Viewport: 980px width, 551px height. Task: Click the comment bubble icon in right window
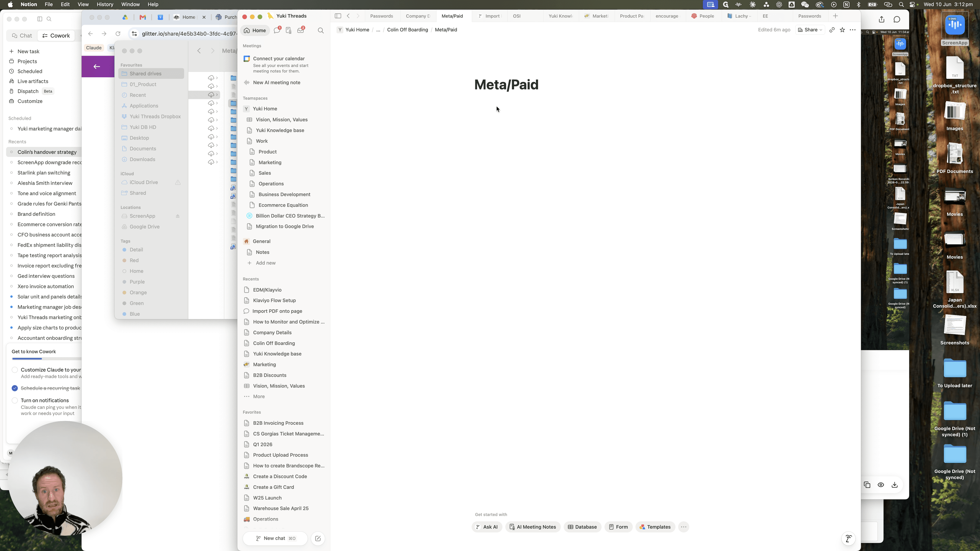(897, 19)
